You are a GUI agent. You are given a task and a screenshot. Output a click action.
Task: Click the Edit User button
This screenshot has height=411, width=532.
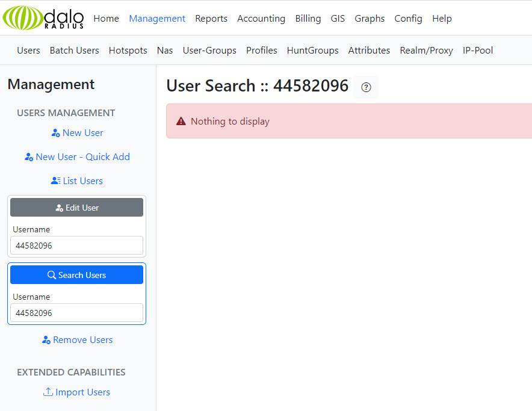coord(76,208)
